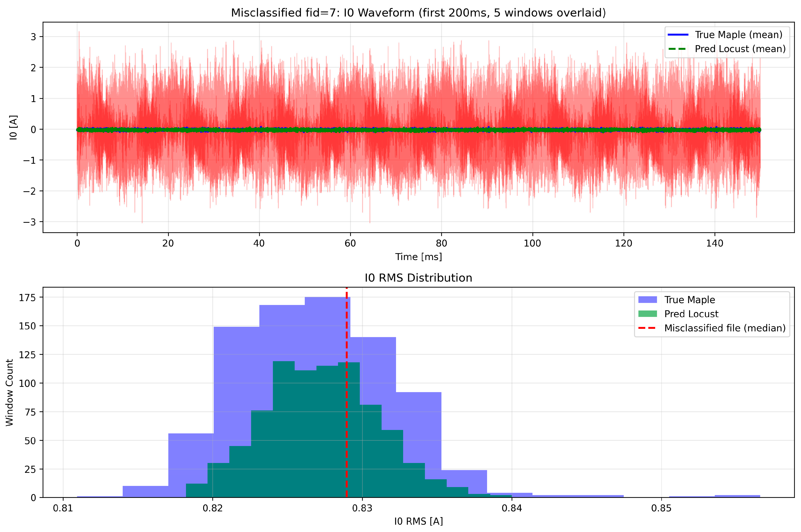Click the waveform y-axis tick label "−3"

(x=30, y=222)
